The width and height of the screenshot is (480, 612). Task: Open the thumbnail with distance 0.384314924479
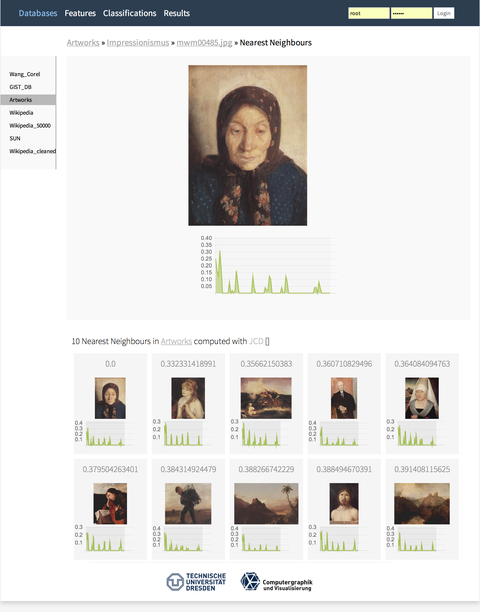click(x=188, y=503)
